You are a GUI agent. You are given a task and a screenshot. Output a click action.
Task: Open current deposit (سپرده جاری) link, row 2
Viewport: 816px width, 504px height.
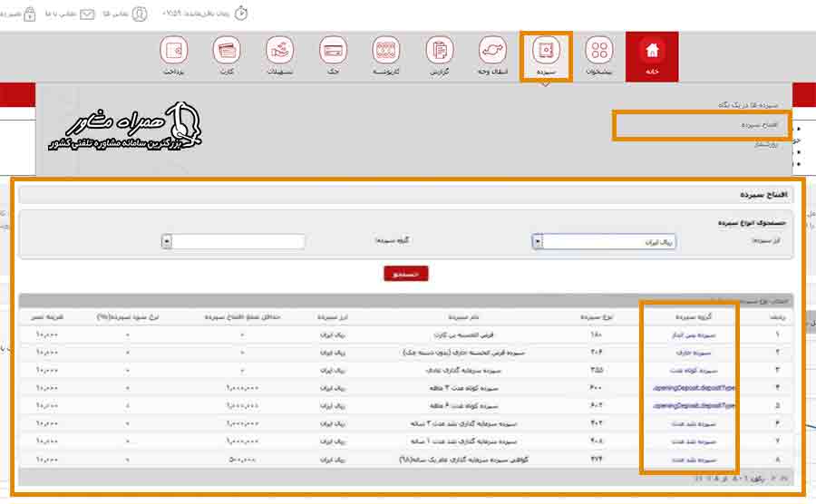(x=694, y=354)
